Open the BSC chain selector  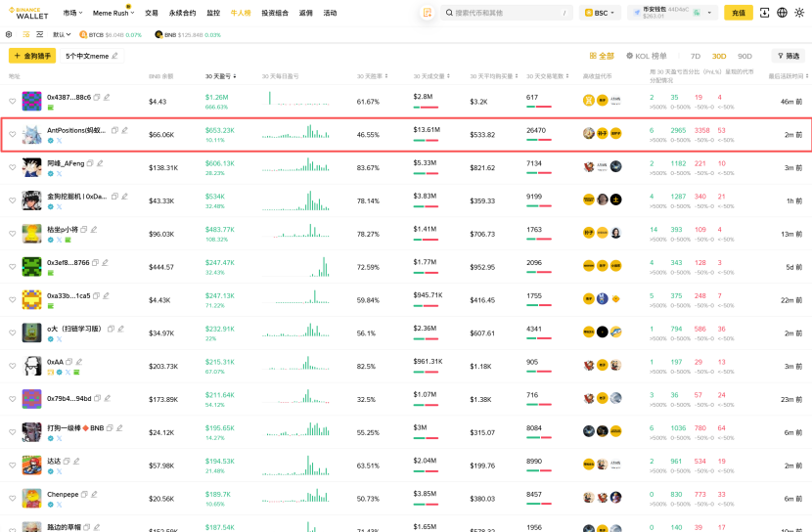click(599, 13)
